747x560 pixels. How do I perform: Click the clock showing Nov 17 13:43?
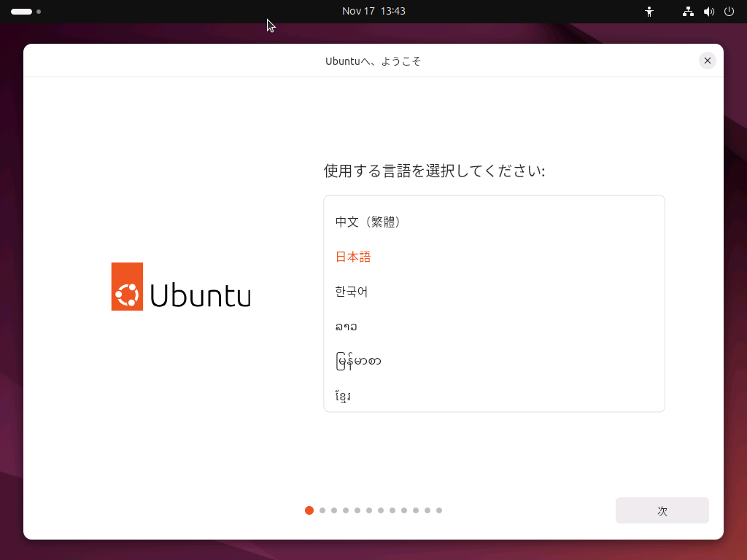[x=374, y=11]
